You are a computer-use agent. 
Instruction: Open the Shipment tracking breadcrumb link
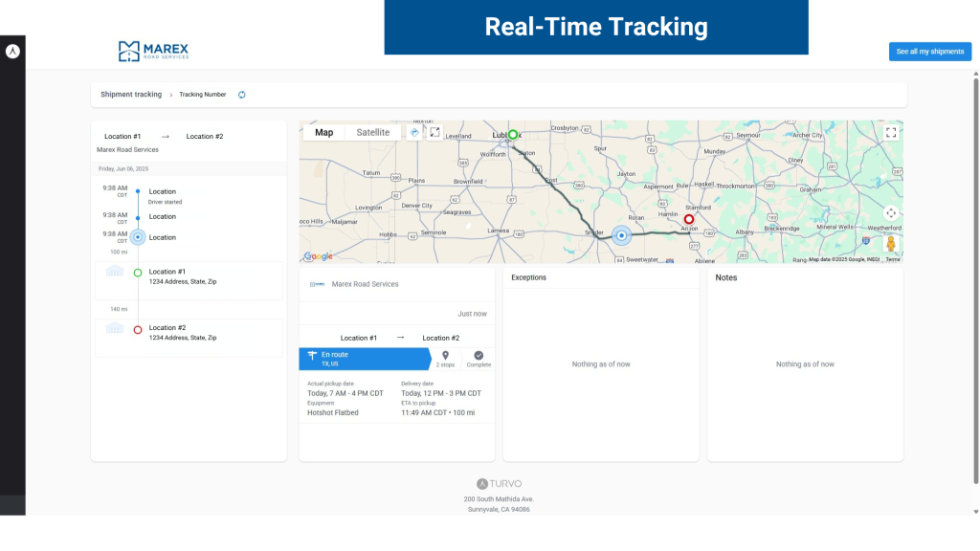[131, 95]
